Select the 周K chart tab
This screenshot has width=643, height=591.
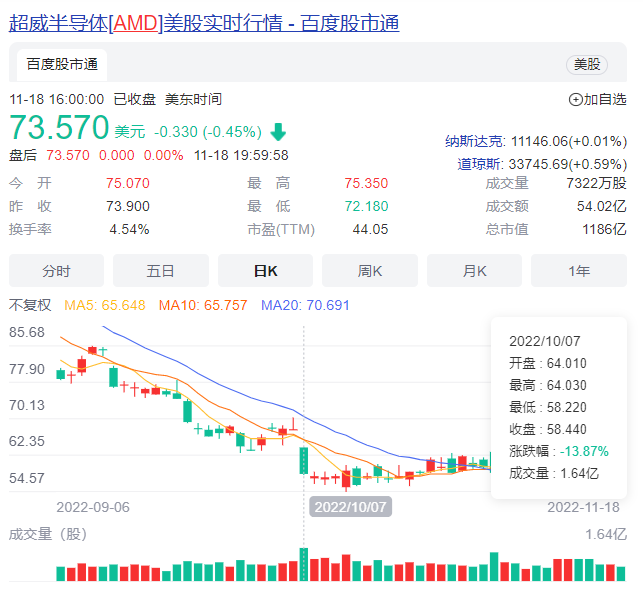370,271
